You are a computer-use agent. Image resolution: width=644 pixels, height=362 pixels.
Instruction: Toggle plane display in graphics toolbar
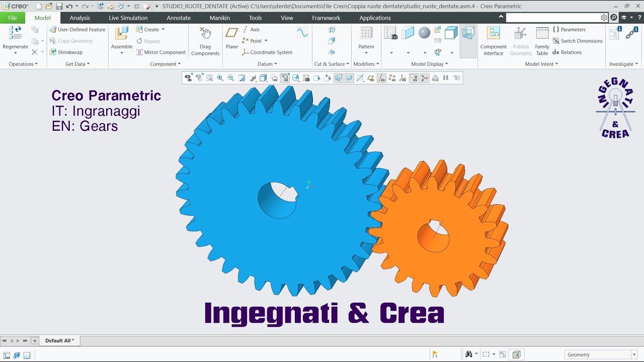tap(370, 78)
